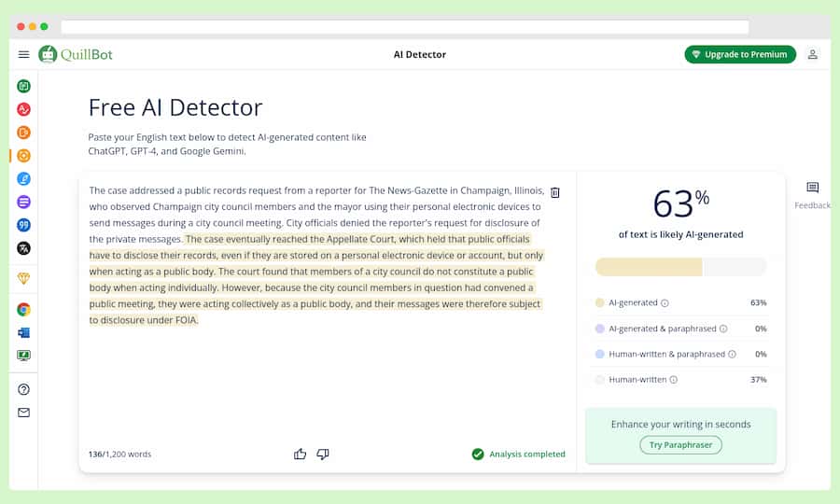Open the Plagiarism Checker tool in sidebar

[x=23, y=133]
